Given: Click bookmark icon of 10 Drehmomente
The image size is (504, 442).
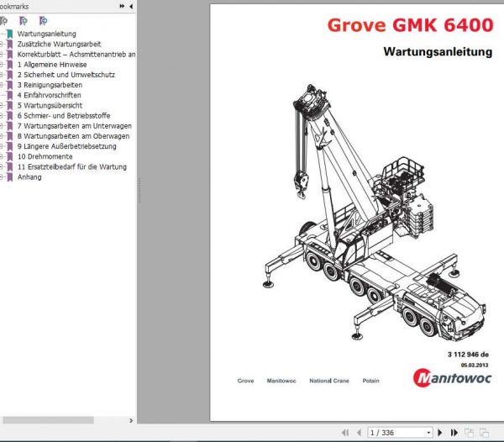Looking at the screenshot, I should click(10, 157).
